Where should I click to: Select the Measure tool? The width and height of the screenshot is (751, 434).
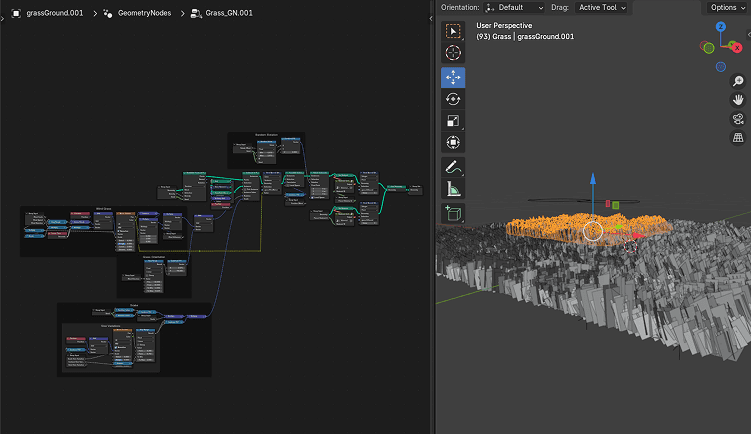coord(453,189)
